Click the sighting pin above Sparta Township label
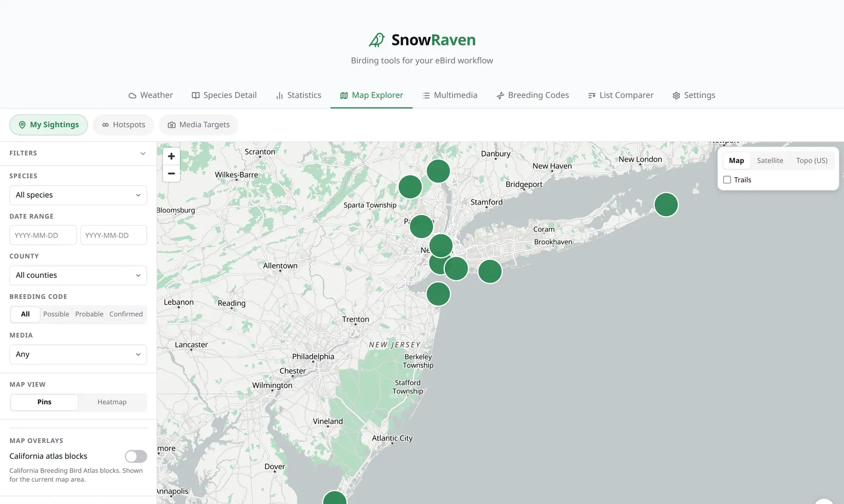Viewport: 844px width, 504px height. (410, 187)
